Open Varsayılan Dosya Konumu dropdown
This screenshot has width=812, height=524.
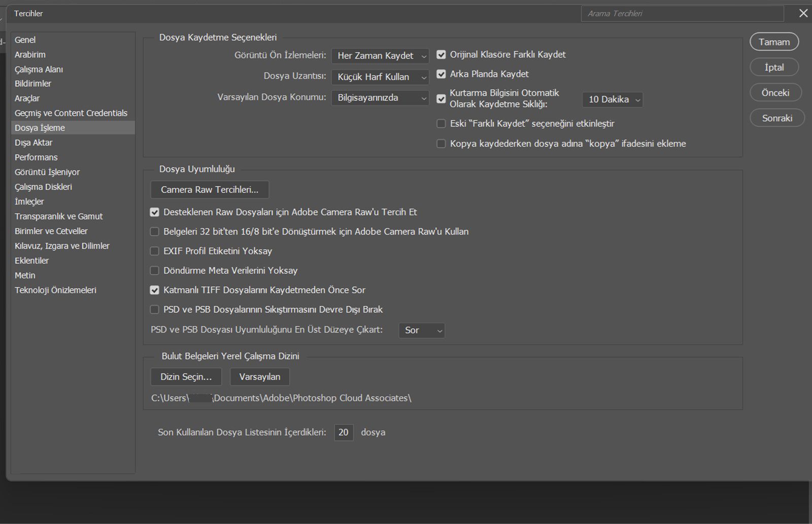point(380,98)
